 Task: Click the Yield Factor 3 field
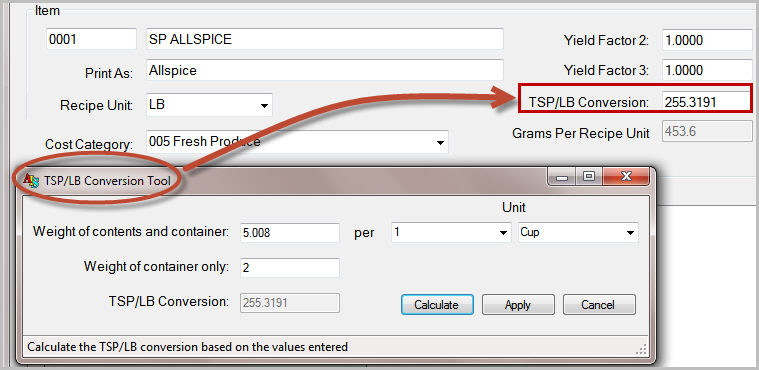pos(707,70)
